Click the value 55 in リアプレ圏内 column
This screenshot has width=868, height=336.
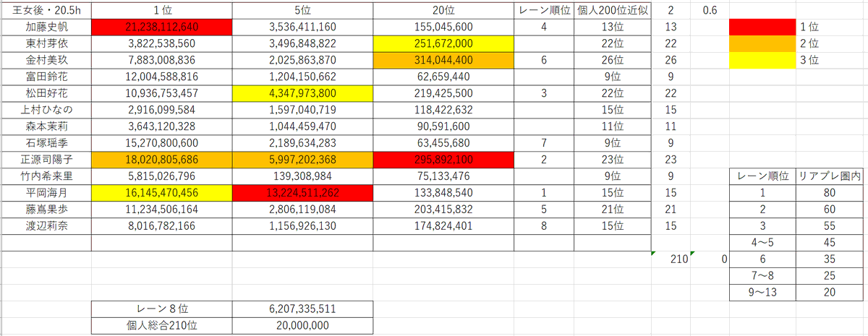829,226
